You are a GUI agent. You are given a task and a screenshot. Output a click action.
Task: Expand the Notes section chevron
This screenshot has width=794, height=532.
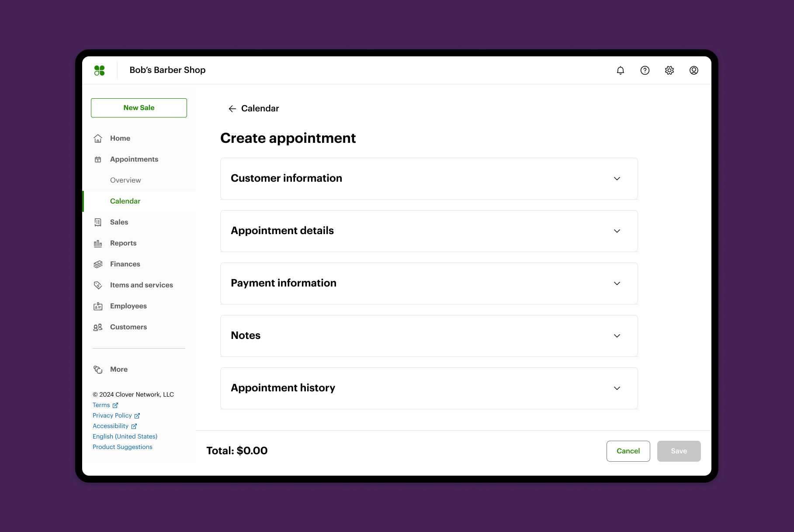[617, 336]
